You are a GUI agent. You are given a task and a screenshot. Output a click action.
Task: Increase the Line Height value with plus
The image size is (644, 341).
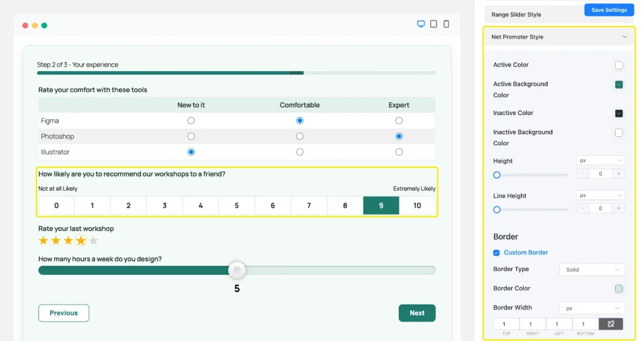[618, 208]
